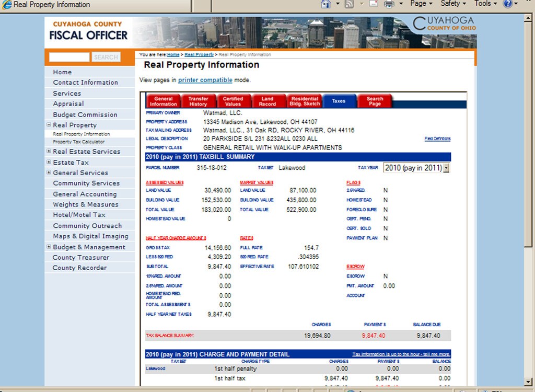Click the Read Mail envelope icon
535x392 pixels.
374,4
